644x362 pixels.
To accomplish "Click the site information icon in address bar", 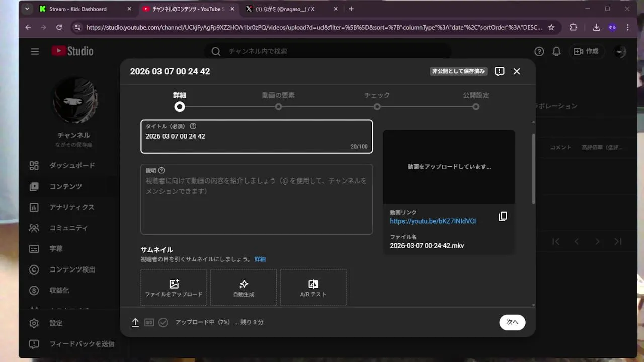I will pos(77,28).
